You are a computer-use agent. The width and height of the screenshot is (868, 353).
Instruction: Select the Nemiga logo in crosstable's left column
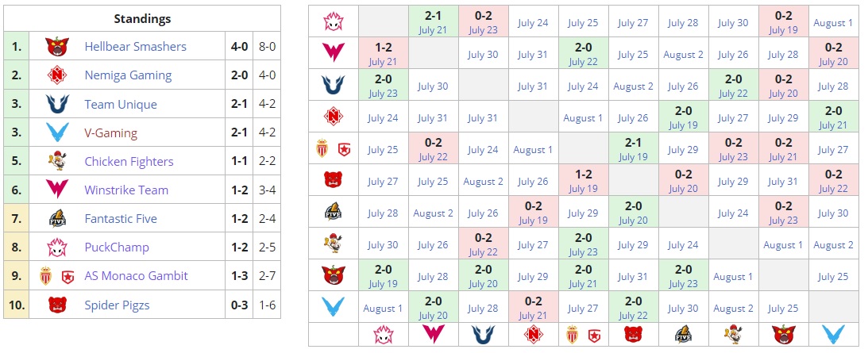point(333,117)
